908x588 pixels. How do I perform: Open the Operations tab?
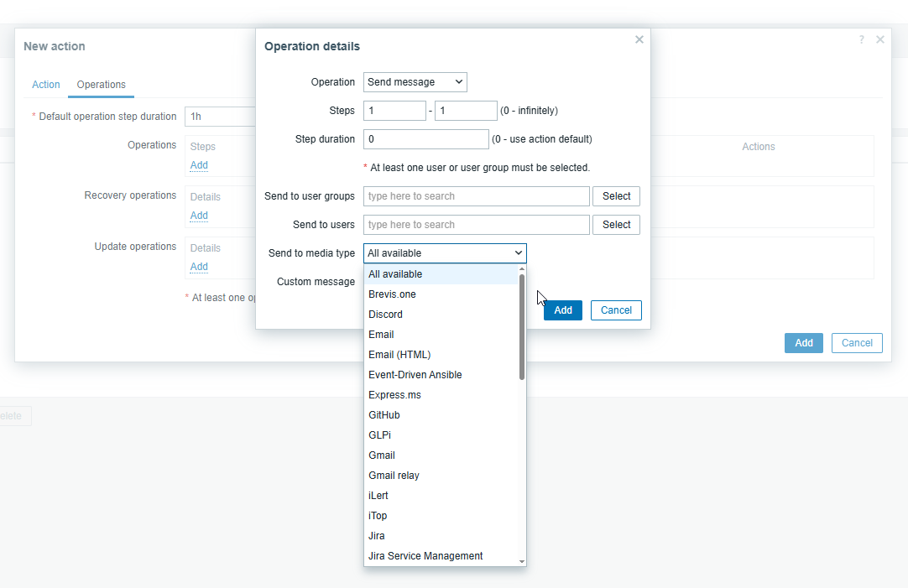(x=102, y=85)
